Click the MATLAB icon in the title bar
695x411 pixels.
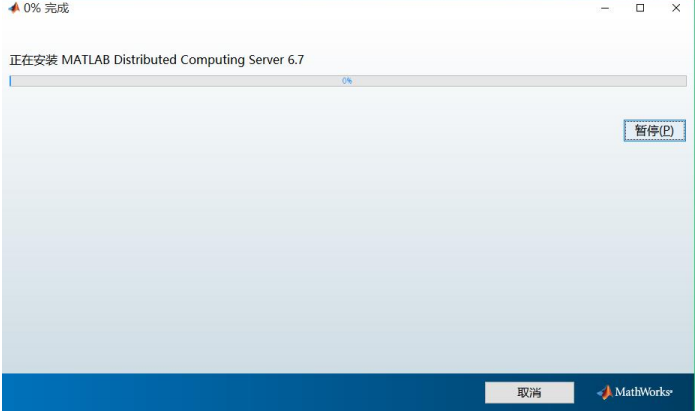tap(14, 8)
